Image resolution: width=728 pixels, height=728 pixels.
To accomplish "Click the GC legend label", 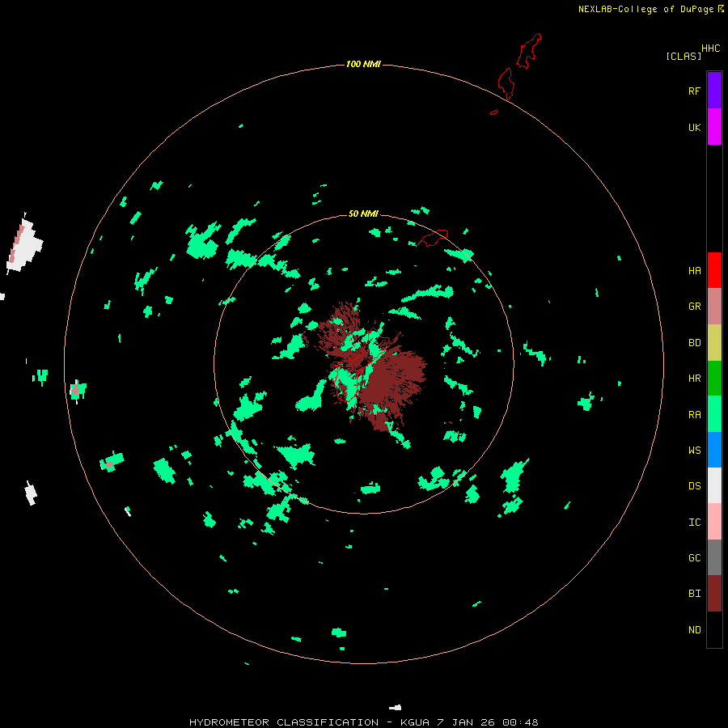I will [x=695, y=558].
